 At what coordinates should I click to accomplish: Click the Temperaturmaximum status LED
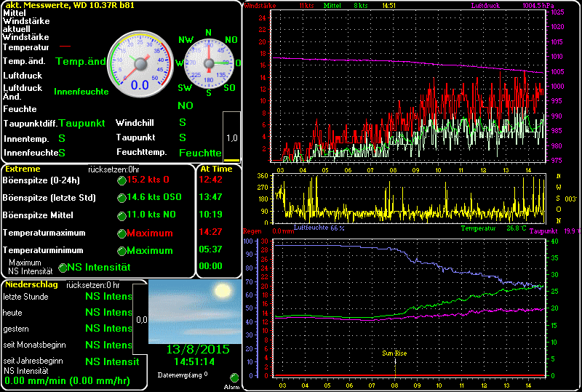click(121, 233)
